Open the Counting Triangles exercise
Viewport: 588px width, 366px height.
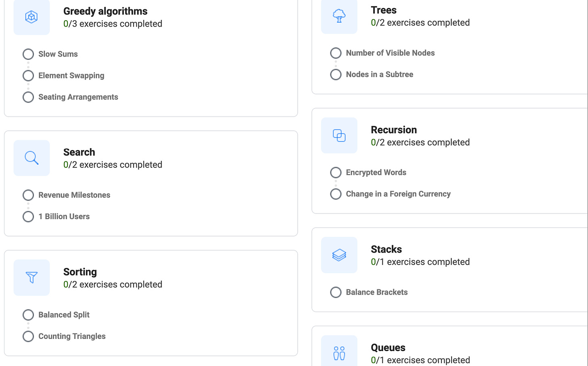(x=72, y=336)
